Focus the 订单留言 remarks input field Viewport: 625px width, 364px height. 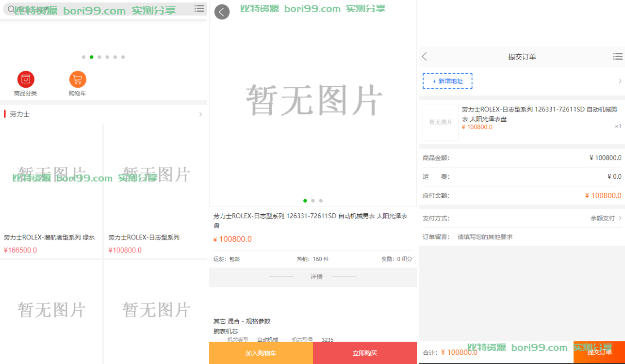point(539,237)
